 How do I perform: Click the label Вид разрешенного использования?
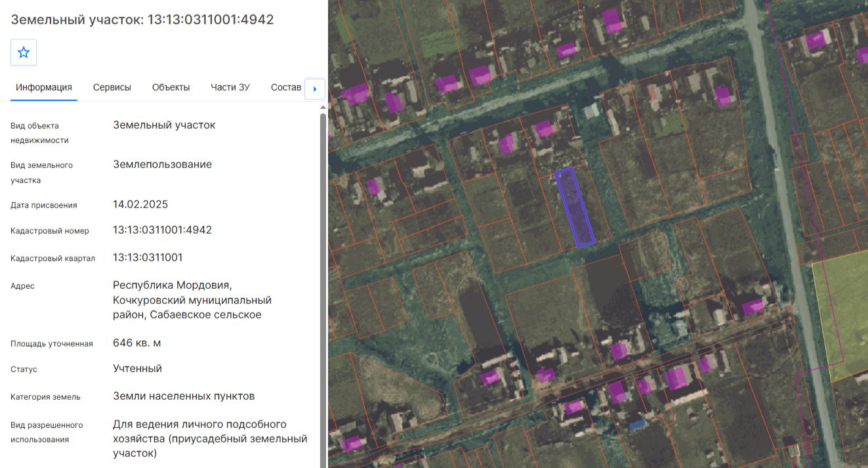[x=47, y=432]
